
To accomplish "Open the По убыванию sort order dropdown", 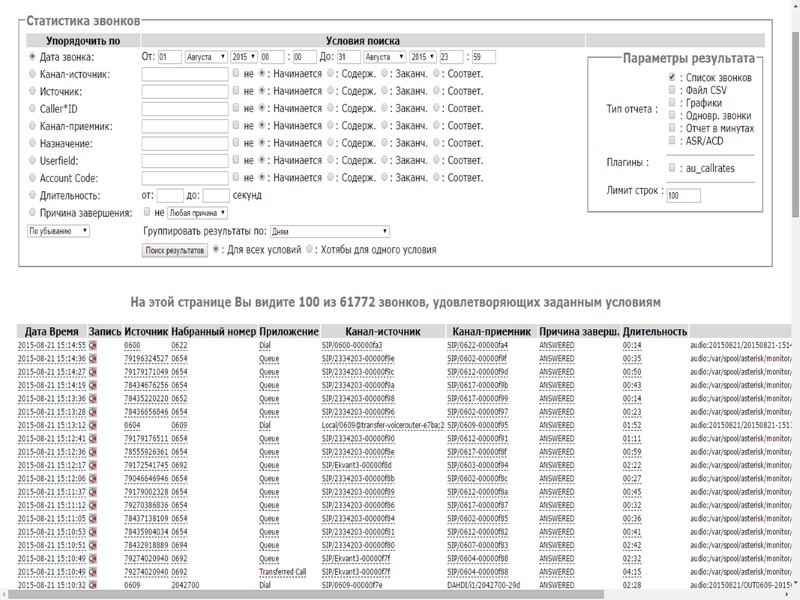I will pos(58,231).
